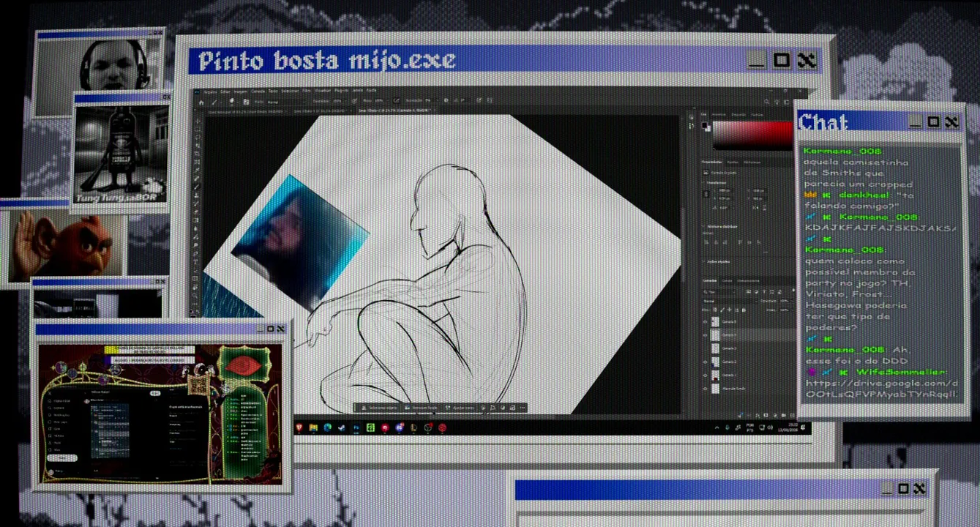This screenshot has height=527, width=980.
Task: Open the Tipo layer filter dropdown
Action: (x=719, y=291)
